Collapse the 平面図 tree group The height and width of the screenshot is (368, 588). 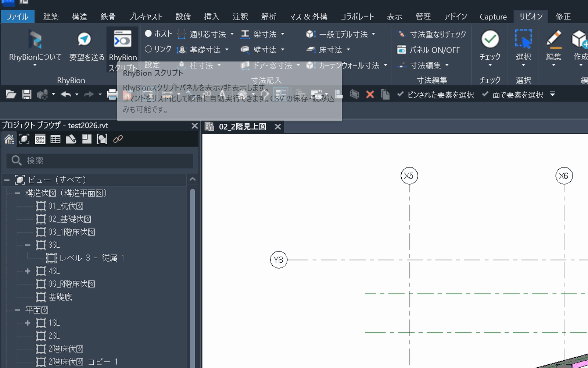click(17, 310)
